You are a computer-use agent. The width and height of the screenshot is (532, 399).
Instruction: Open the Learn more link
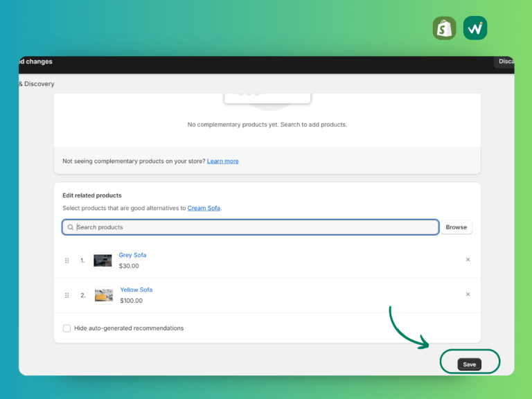point(223,161)
